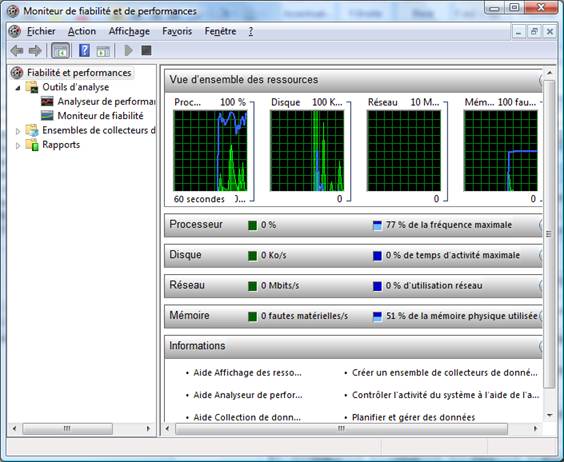Expand the Disque section bar
Image resolution: width=564 pixels, height=462 pixels.
tap(353, 255)
